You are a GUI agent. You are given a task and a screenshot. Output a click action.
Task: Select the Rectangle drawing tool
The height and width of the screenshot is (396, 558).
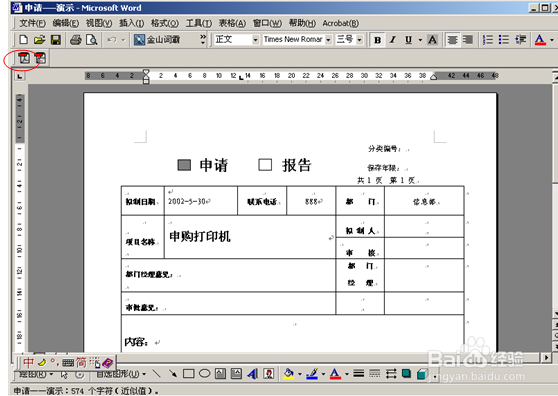tap(189, 374)
